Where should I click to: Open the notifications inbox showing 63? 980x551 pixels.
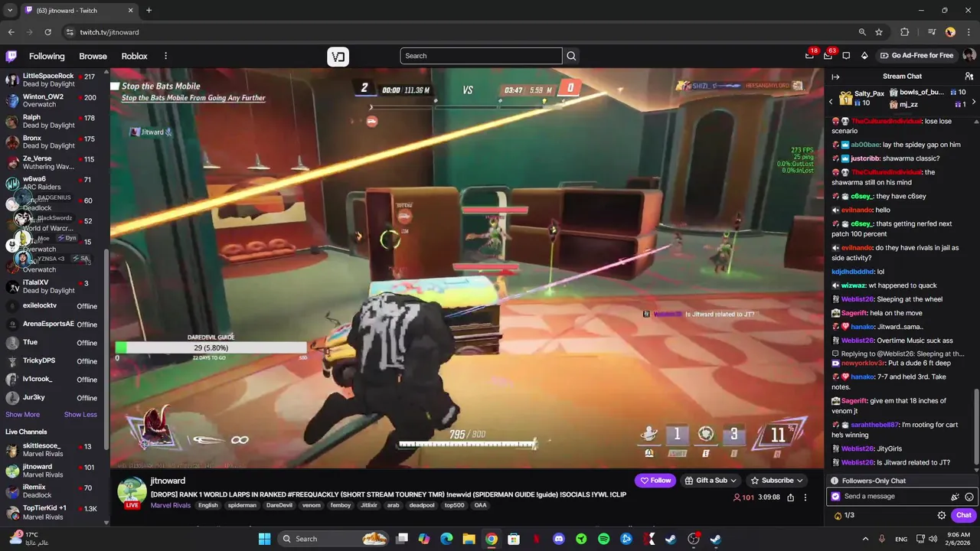pos(828,55)
